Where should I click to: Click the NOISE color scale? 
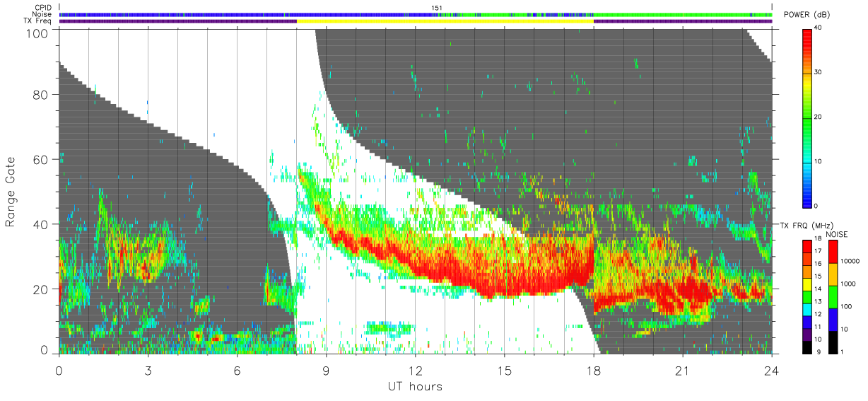pyautogui.click(x=833, y=296)
